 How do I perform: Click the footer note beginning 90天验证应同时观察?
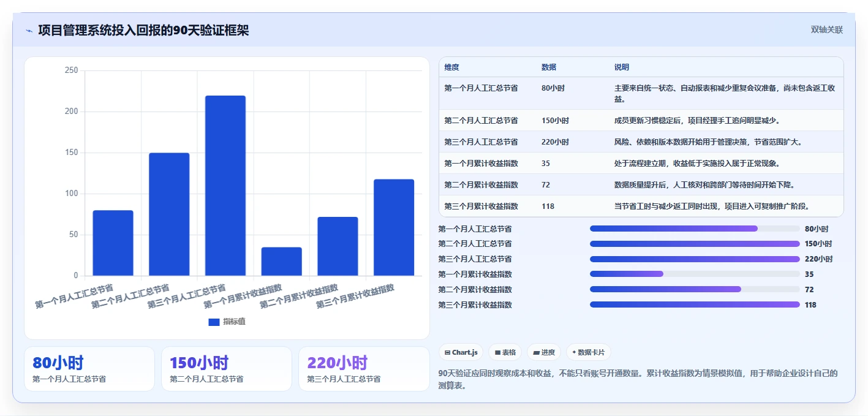tap(638, 379)
